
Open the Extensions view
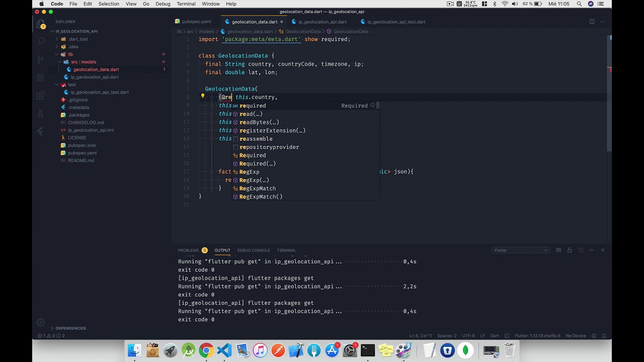(x=41, y=96)
